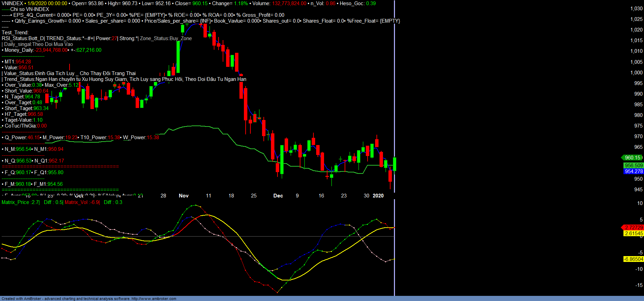644x301 pixels.
Task: Click the 16 date marker in December
Action: point(321,196)
